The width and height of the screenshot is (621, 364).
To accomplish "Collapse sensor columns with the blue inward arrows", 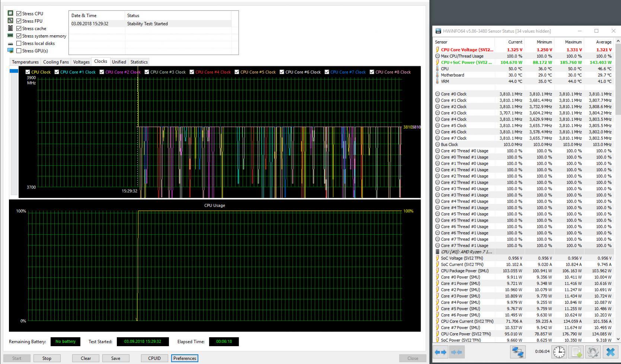I will coord(456,352).
